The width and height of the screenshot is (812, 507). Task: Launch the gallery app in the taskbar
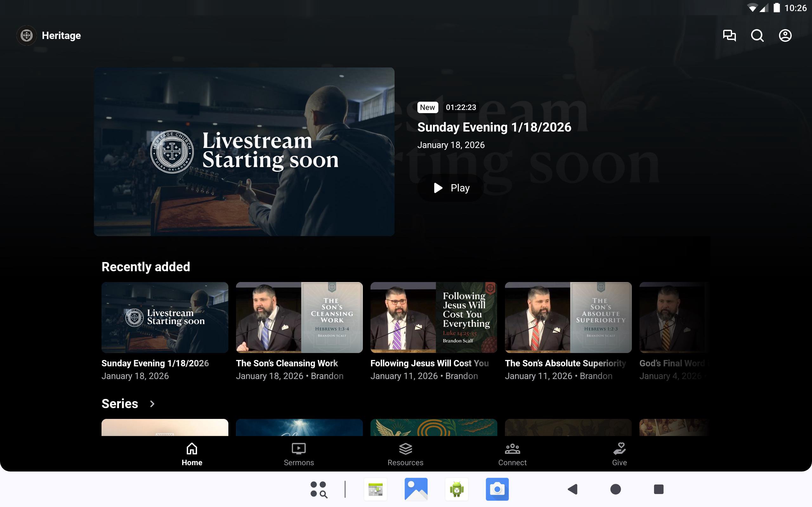click(416, 489)
